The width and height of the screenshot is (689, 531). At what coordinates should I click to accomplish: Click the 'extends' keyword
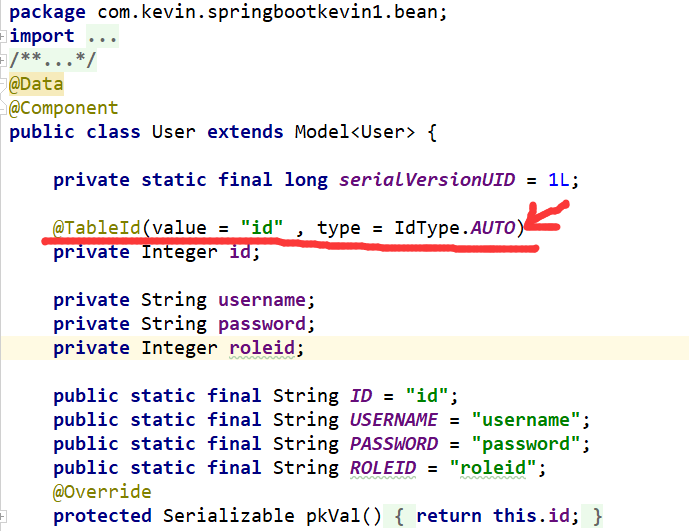(x=245, y=132)
